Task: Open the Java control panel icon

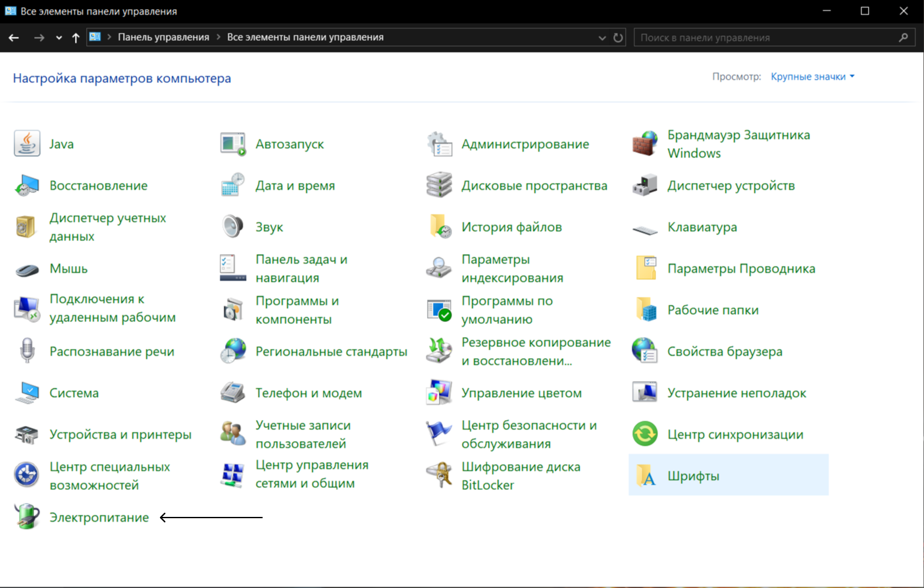Action: (27, 144)
